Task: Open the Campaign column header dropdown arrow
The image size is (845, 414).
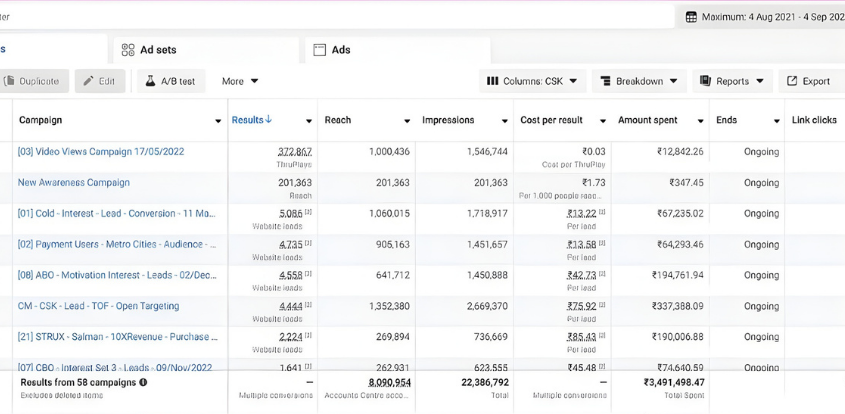Action: tap(218, 121)
